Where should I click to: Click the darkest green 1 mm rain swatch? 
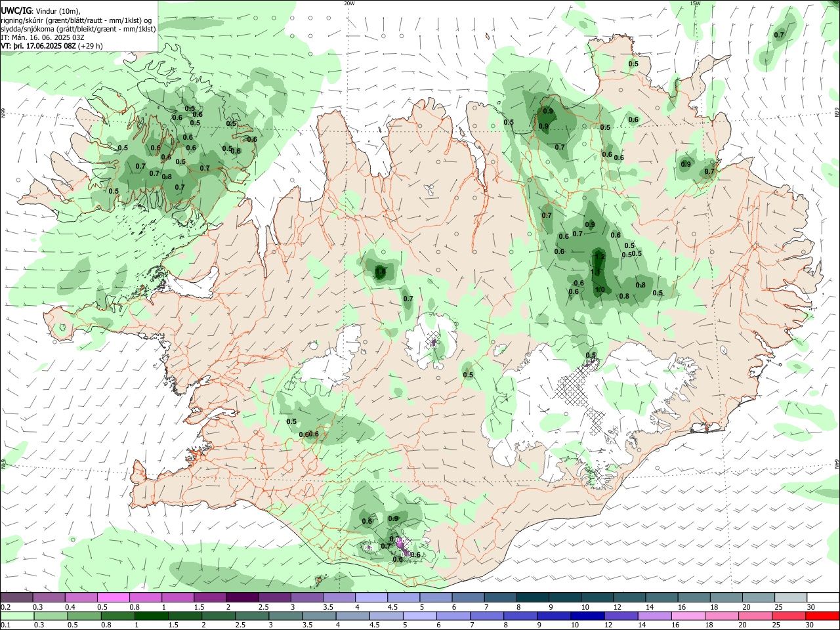pyautogui.click(x=150, y=616)
